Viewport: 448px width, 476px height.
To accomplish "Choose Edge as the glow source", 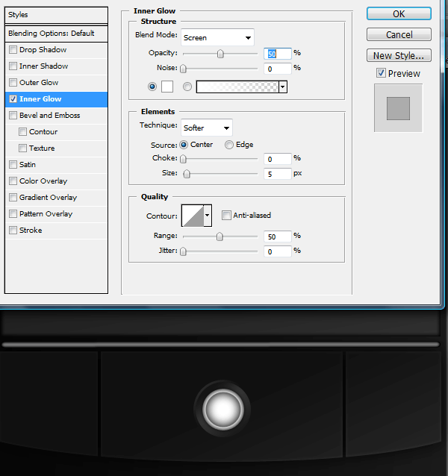I will (x=229, y=145).
